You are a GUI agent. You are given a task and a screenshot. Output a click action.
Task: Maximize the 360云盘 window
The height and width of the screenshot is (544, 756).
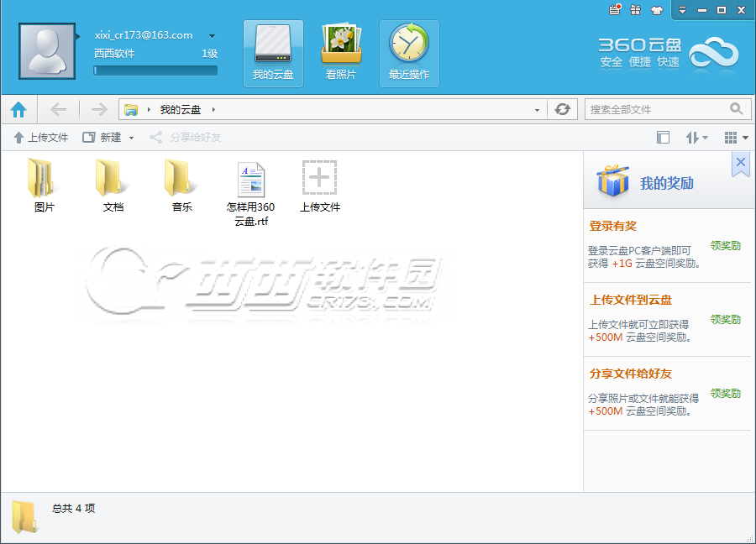click(722, 10)
